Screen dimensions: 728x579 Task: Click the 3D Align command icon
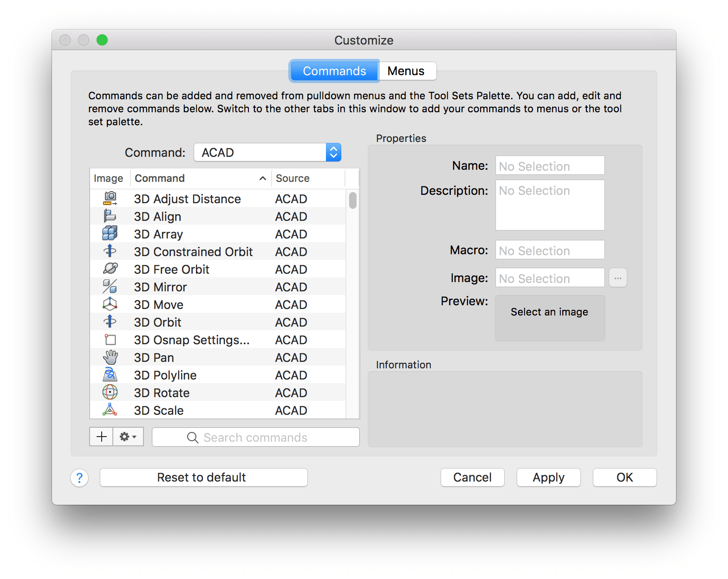[110, 216]
